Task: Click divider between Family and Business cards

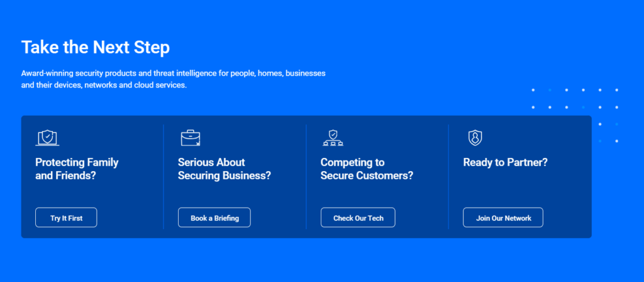Action: [164, 177]
